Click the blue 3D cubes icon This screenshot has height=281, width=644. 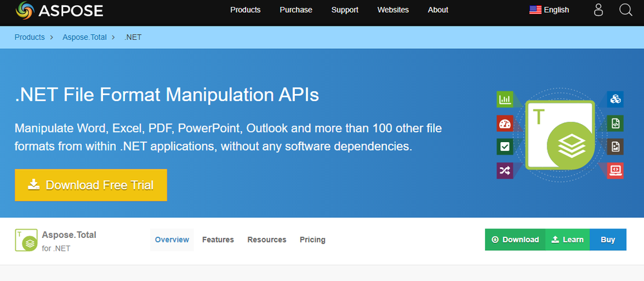click(615, 99)
